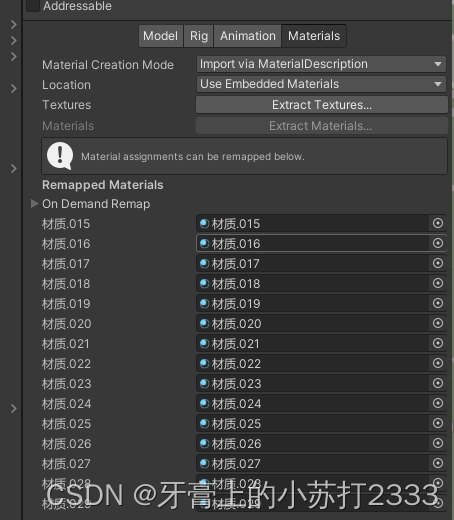Viewport: 454px width, 520px height.
Task: Open object picker for 材质.020
Action: pos(438,323)
